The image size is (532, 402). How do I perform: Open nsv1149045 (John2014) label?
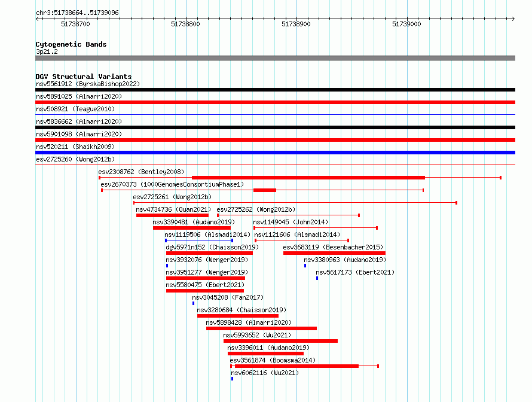[x=291, y=222]
